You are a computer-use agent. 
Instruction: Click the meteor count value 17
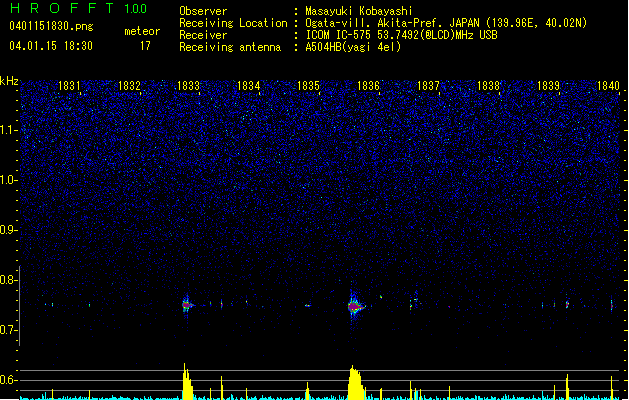tap(145, 46)
